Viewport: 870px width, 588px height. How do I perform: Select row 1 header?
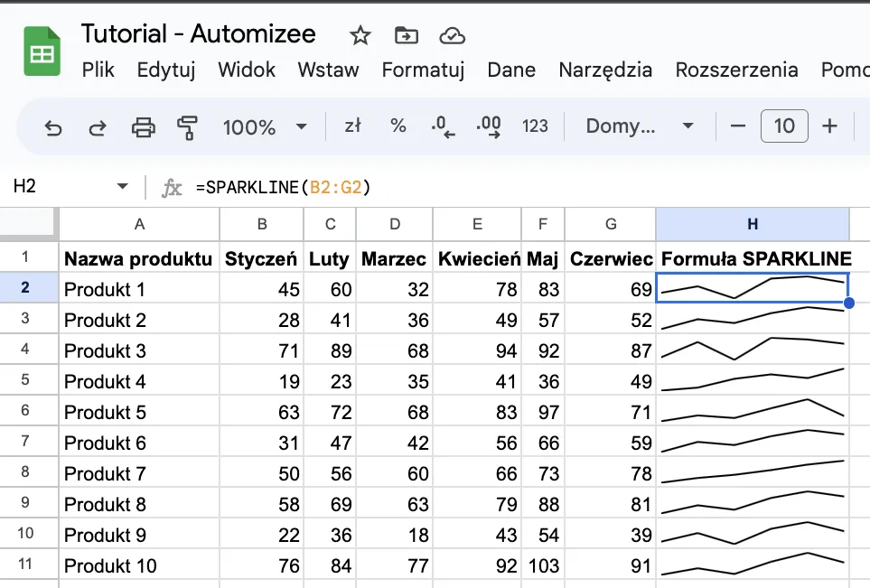pyautogui.click(x=29, y=257)
